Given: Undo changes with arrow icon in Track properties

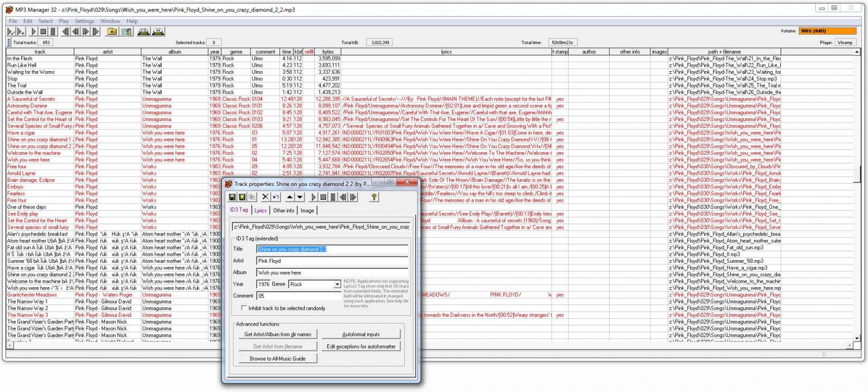Looking at the screenshot, I should [x=276, y=197].
